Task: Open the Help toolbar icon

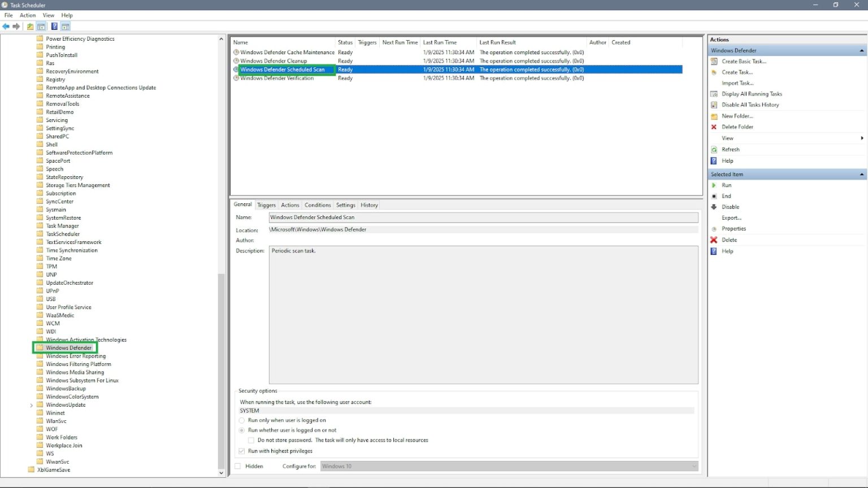Action: coord(54,26)
